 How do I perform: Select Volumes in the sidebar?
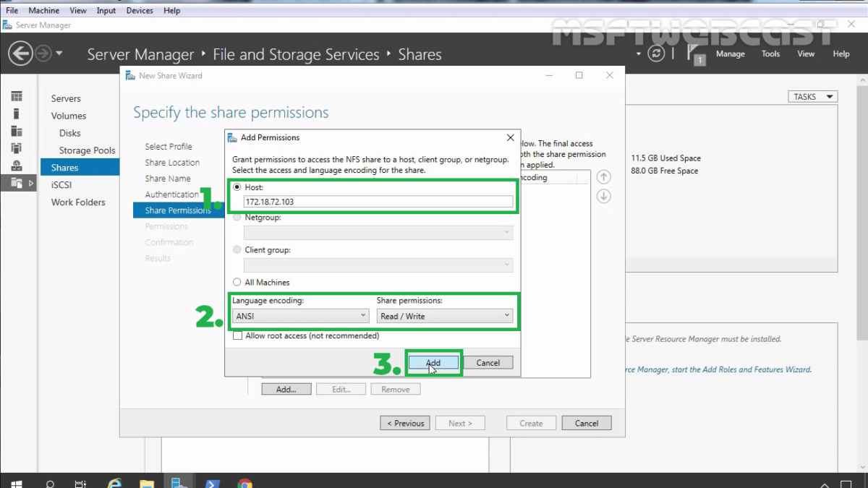[x=69, y=116]
